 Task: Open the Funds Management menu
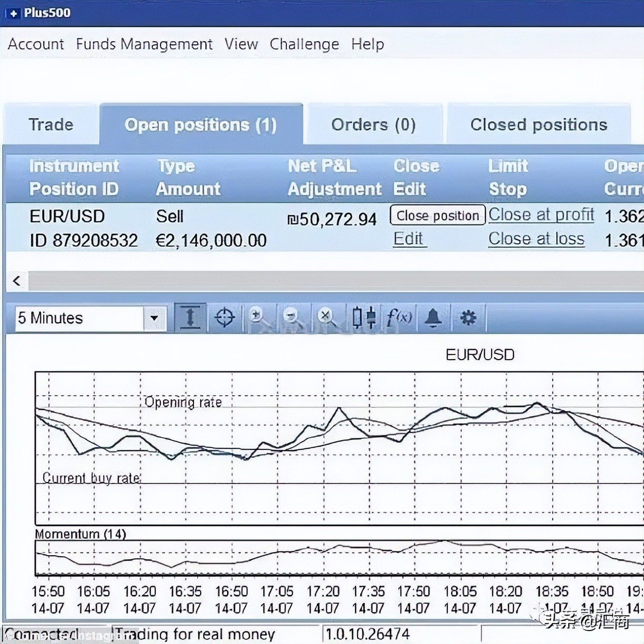point(144,44)
